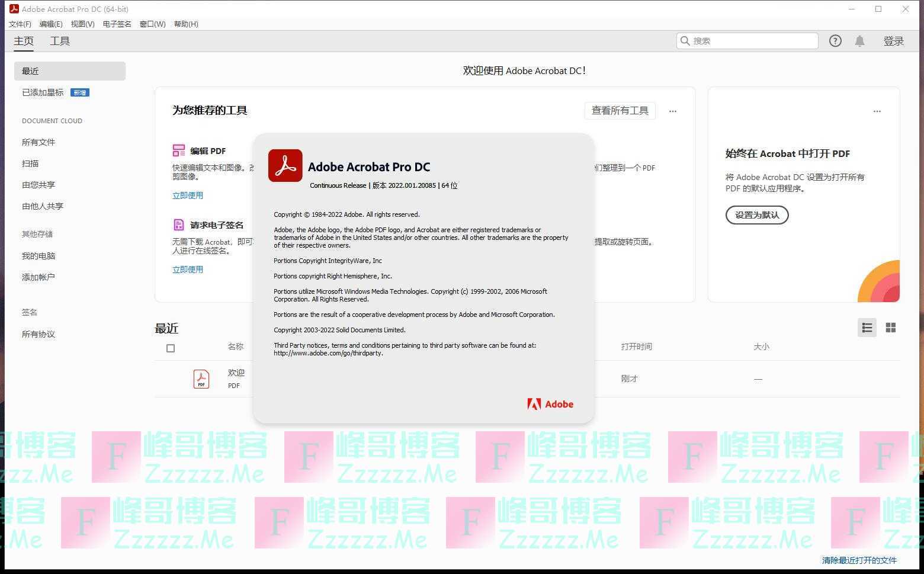
Task: Click the search magnifier icon
Action: [x=685, y=41]
